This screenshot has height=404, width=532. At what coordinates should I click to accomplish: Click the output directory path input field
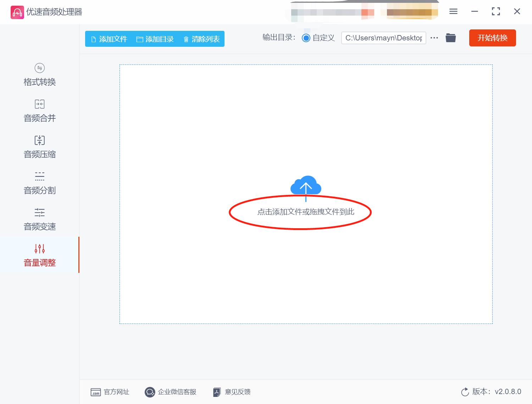click(x=383, y=38)
